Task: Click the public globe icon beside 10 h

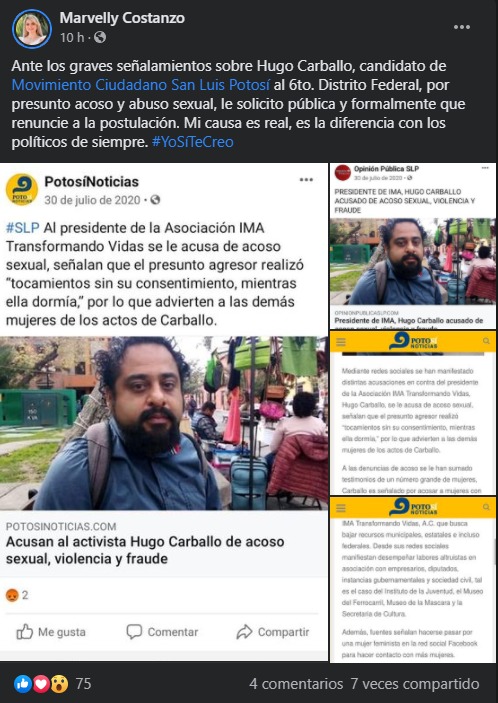Action: tap(100, 37)
